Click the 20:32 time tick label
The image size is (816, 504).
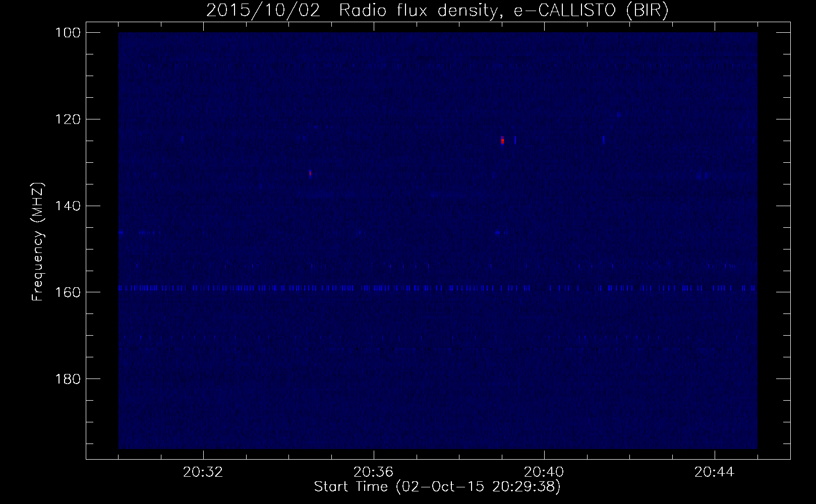[x=203, y=472]
